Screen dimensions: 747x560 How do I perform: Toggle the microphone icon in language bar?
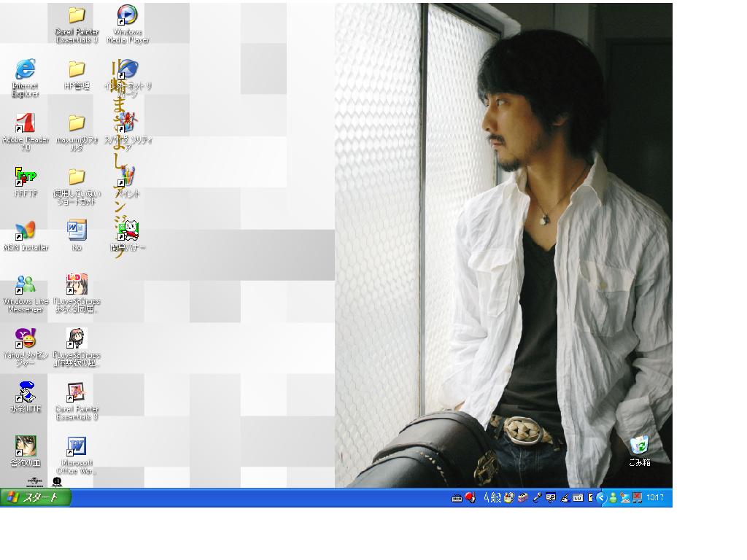[537, 498]
